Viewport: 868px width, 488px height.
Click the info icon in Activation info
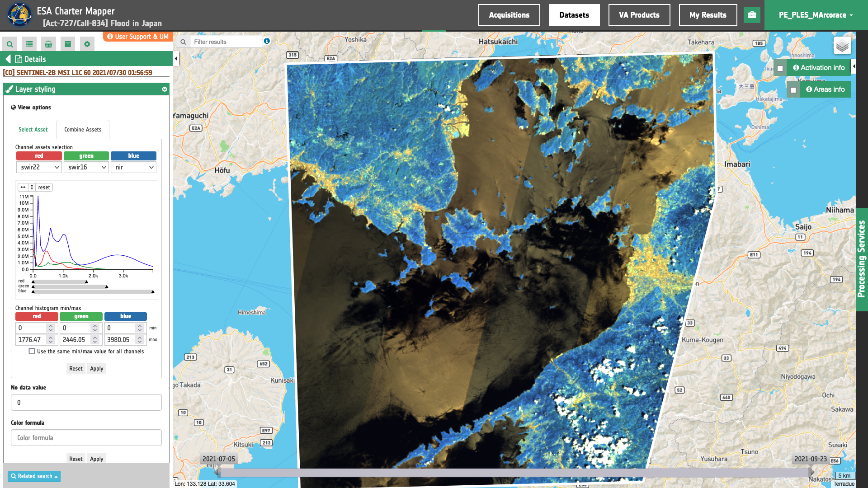coord(796,68)
